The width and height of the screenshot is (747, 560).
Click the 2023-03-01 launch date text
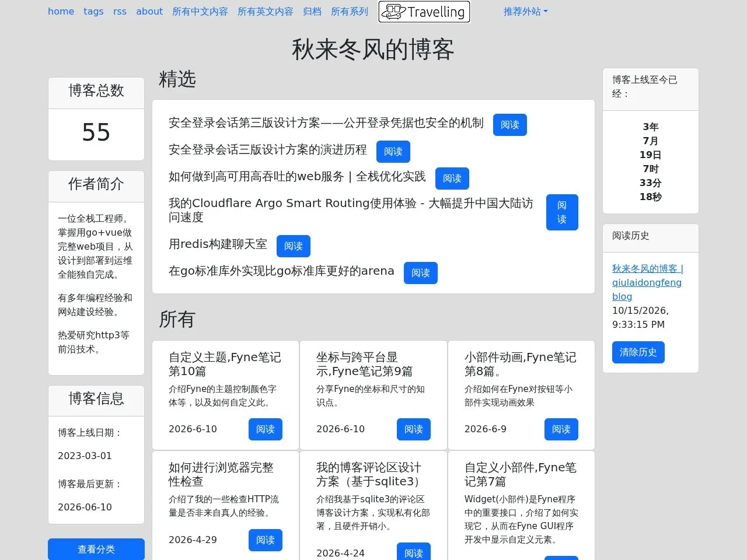coord(85,456)
